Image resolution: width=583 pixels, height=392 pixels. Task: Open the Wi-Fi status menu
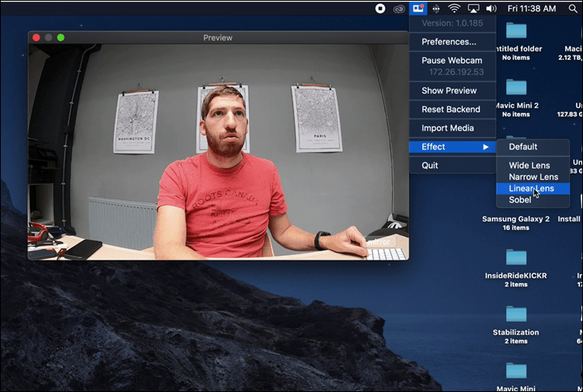(454, 8)
